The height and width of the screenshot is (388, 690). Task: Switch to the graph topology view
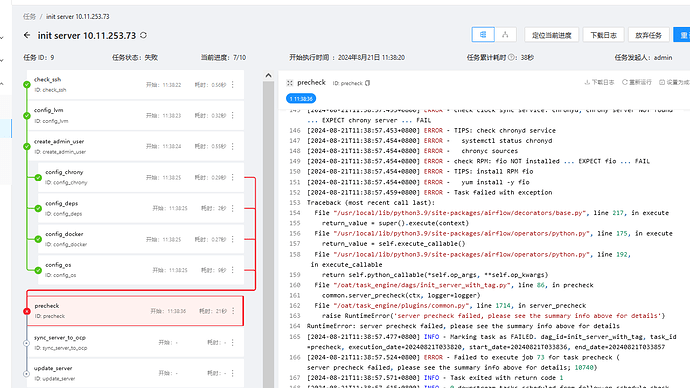click(x=505, y=35)
